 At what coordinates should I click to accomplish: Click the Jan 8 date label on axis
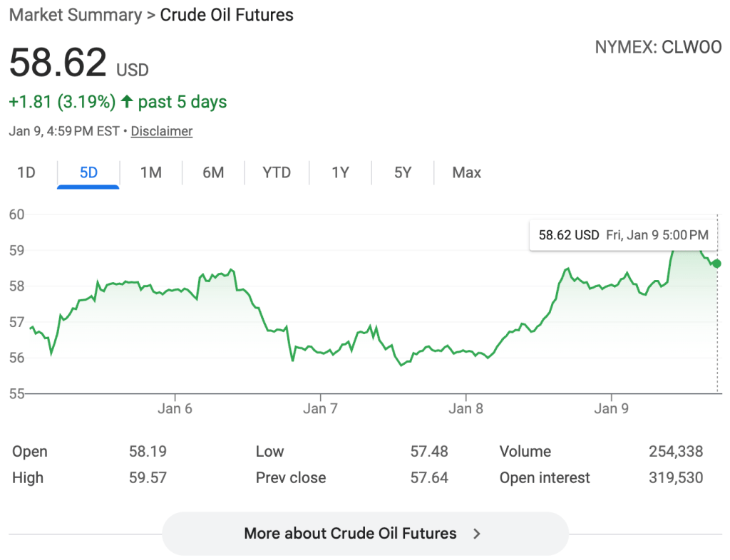click(466, 408)
